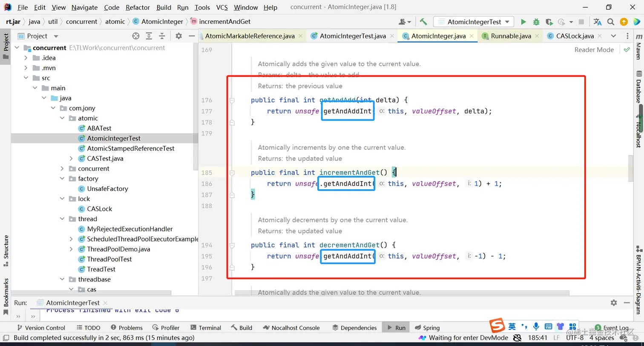Open Search Everywhere magnifier icon
The image size is (644, 346).
coord(611,22)
